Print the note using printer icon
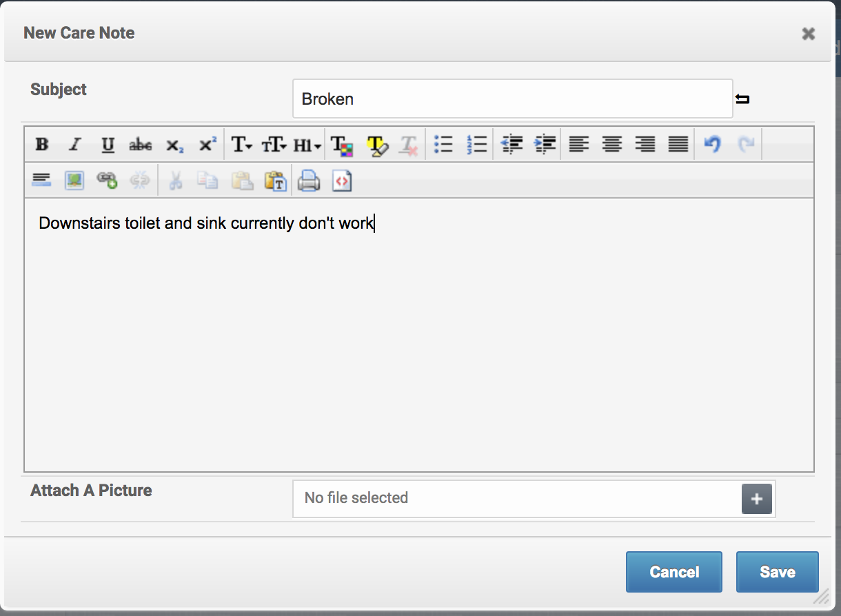The height and width of the screenshot is (616, 841). [x=308, y=181]
